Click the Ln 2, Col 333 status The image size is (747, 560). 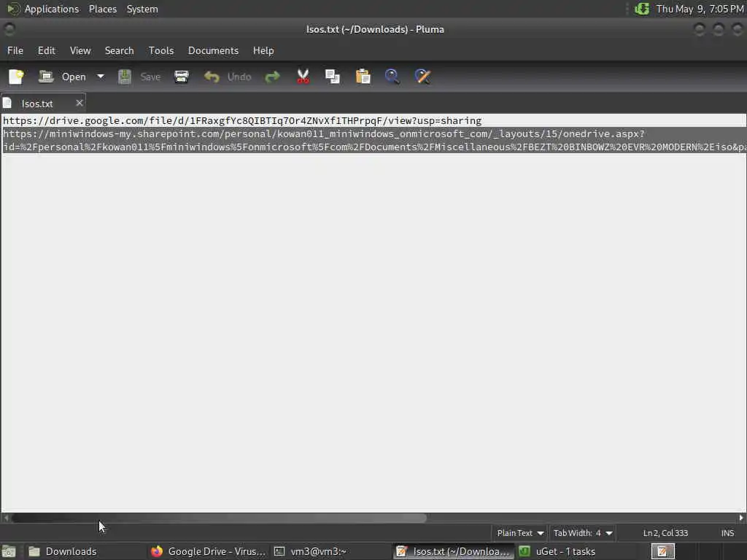point(665,533)
